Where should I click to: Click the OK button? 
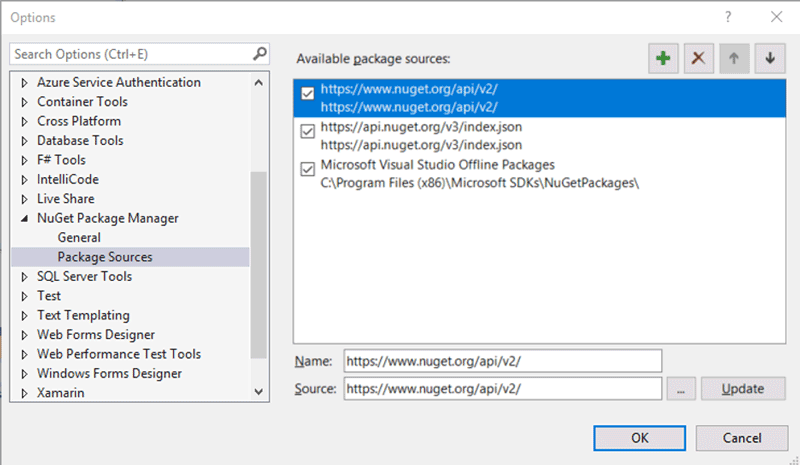(639, 438)
